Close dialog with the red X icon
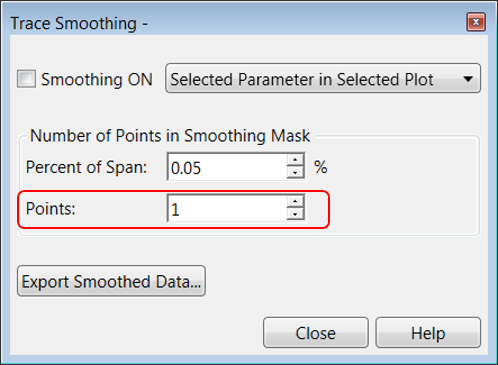This screenshot has width=498, height=365. (x=476, y=22)
